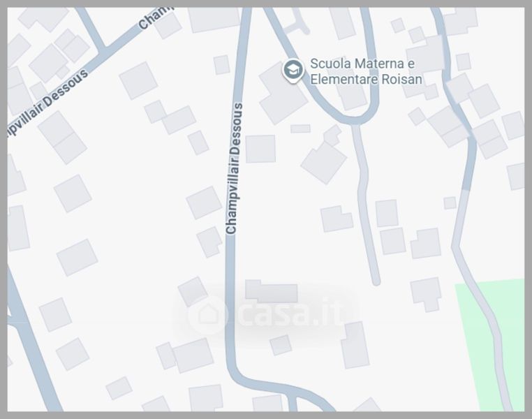Select the rounded dead-end of the narrow lane
This screenshot has width=532, height=419.
pos(376,281)
